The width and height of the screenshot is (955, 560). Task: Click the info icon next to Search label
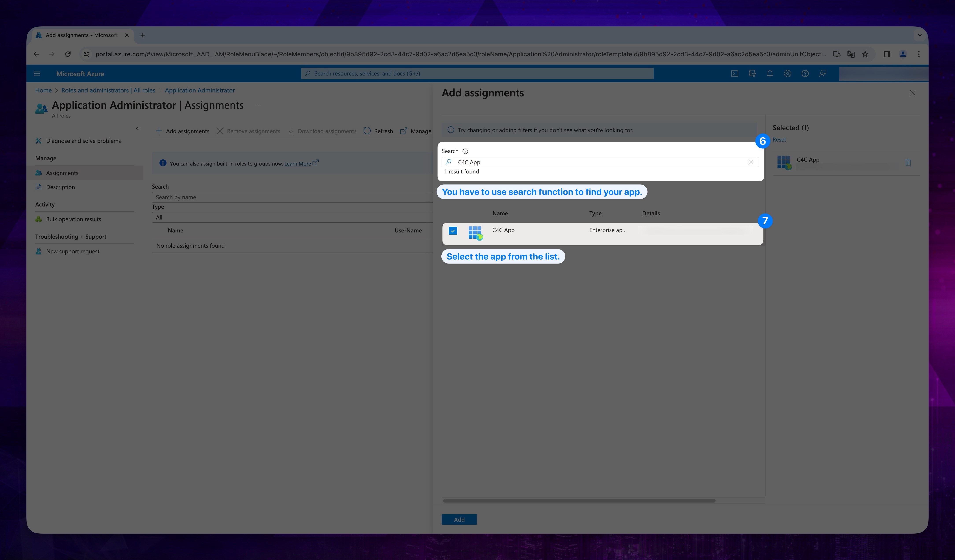465,151
